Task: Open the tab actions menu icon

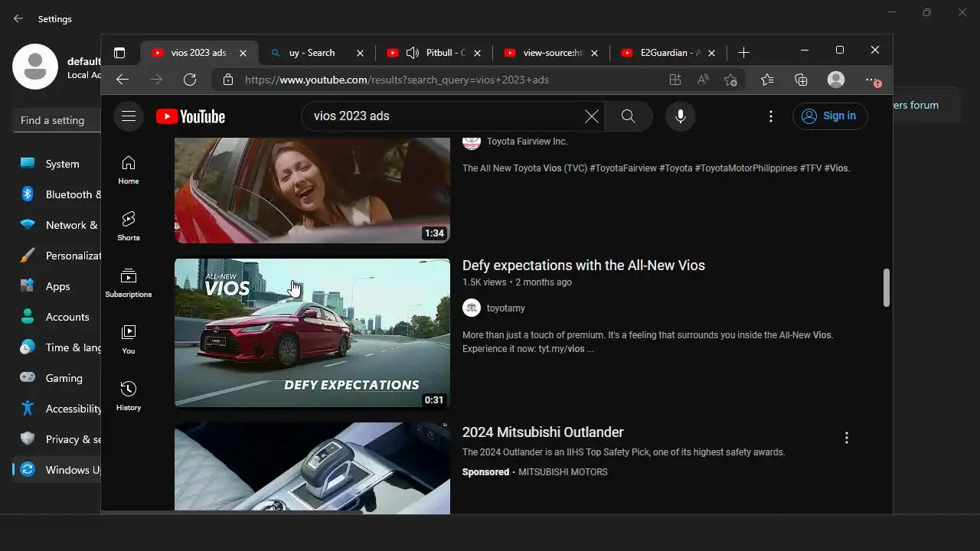Action: (119, 53)
